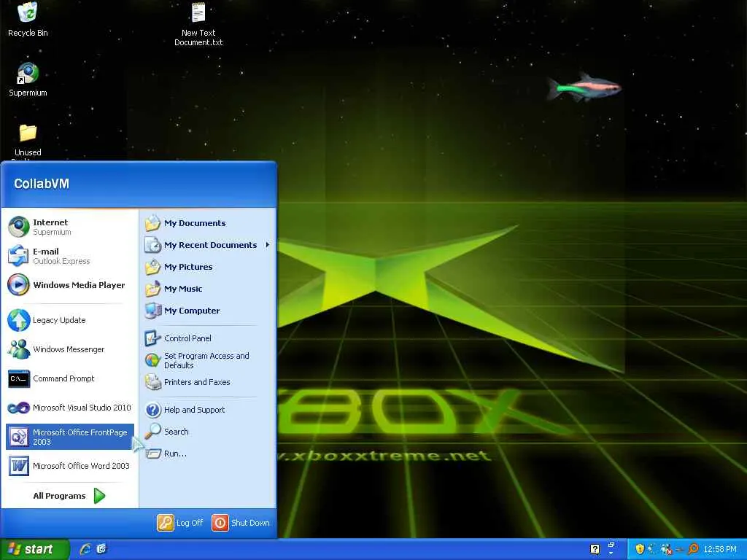Click the Shut Down button
747x560 pixels.
[x=241, y=523]
